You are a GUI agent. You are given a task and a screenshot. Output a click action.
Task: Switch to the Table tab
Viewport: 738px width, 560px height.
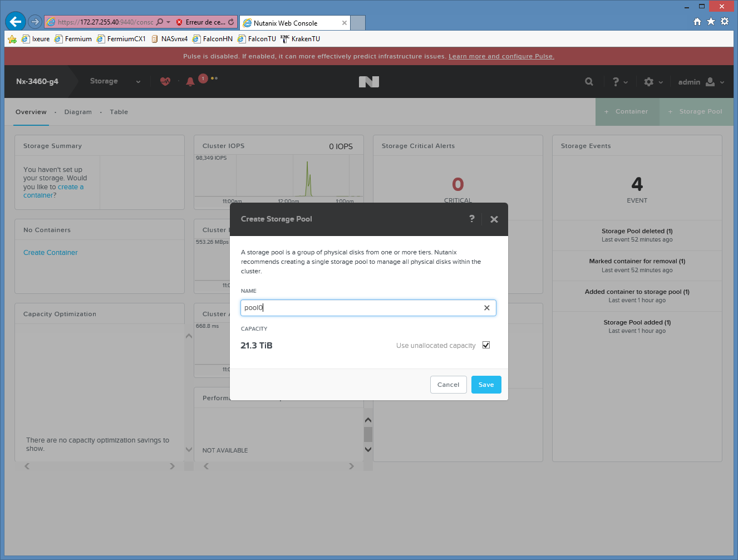click(x=119, y=112)
